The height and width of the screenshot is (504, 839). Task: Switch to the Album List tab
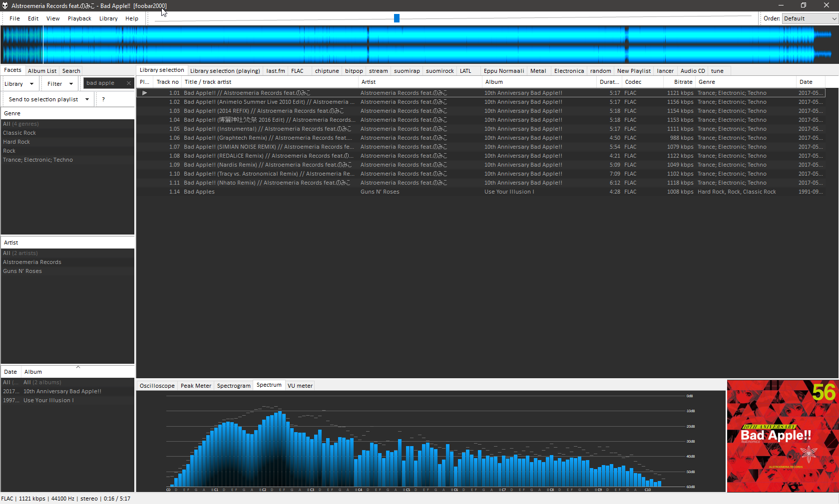click(42, 71)
